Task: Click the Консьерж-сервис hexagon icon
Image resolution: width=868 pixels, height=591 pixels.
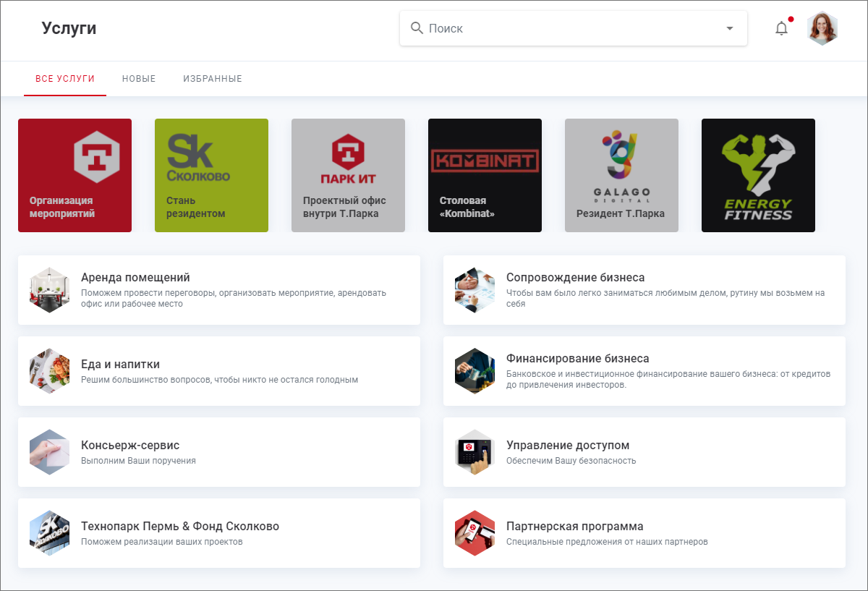Action: 50,452
